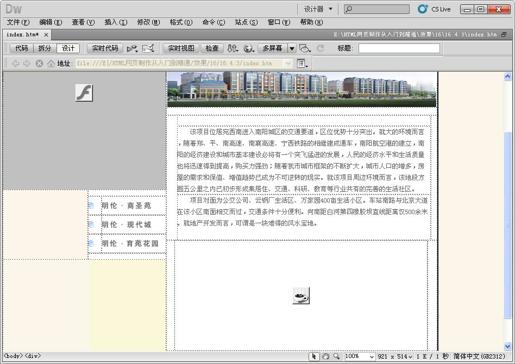Click the 简体中文(GB2312) encoding indicator
Image resolution: width=515 pixels, height=364 pixels.
(479, 356)
